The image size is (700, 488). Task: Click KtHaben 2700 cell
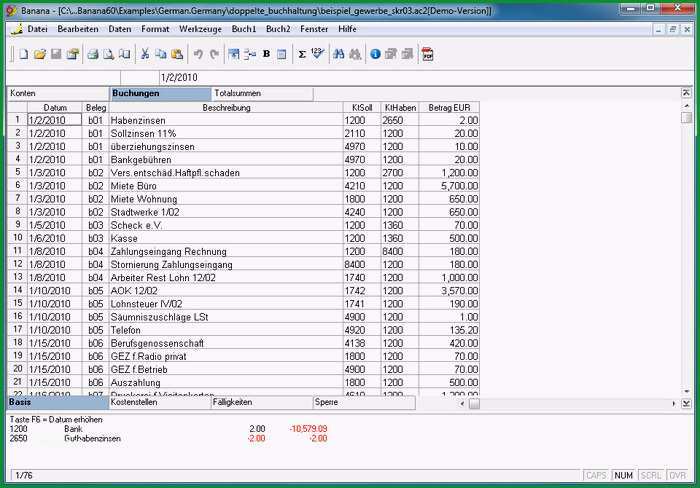pos(400,173)
